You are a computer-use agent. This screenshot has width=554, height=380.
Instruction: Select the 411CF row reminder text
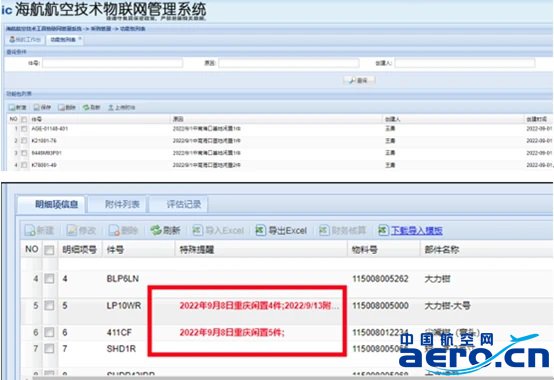coord(232,332)
